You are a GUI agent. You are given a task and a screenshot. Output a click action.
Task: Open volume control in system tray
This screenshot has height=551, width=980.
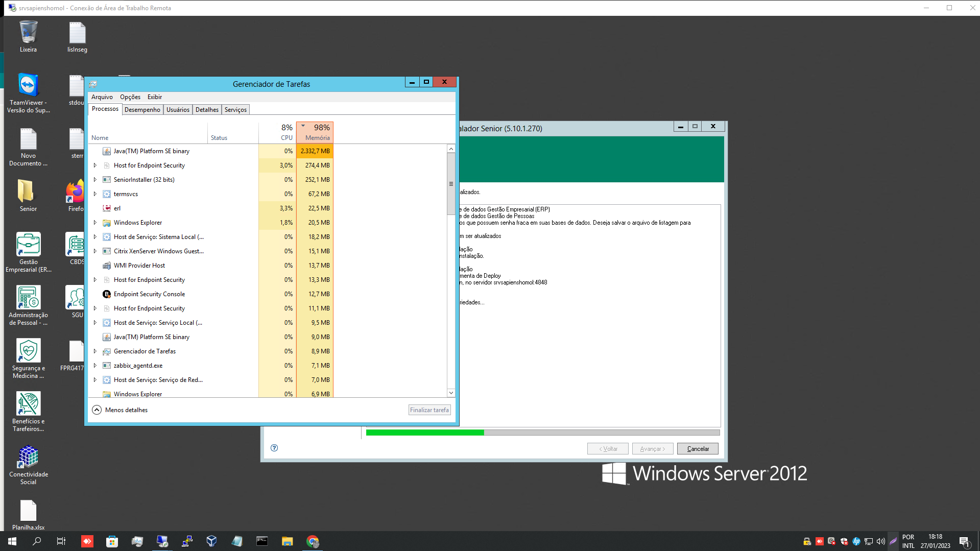(881, 541)
